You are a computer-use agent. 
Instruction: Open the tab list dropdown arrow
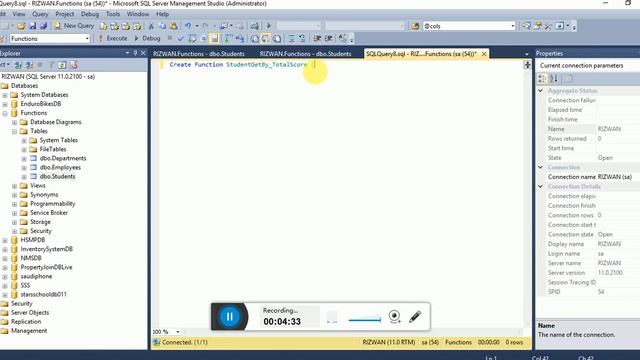(x=527, y=53)
